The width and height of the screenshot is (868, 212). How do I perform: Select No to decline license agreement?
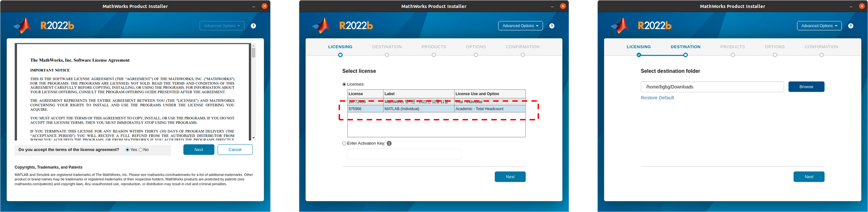[x=141, y=150]
